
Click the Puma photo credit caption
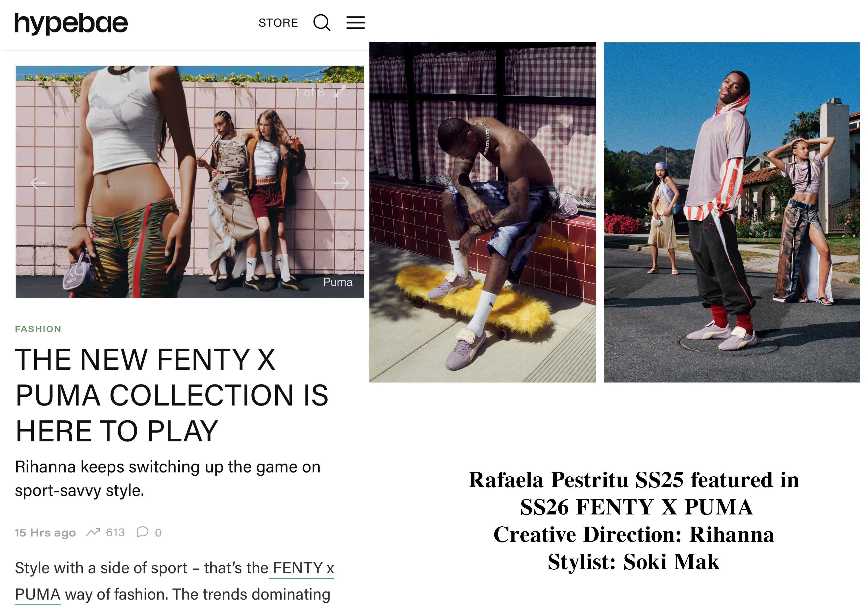pos(338,282)
